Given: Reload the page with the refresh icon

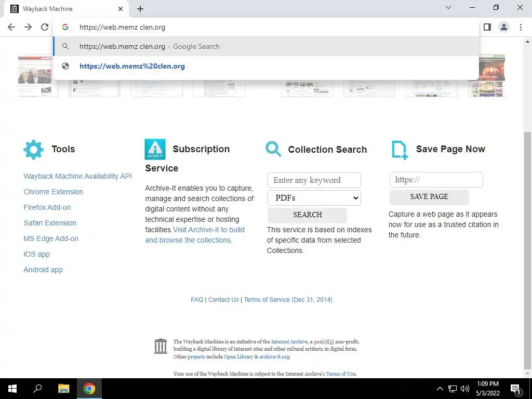Looking at the screenshot, I should [x=45, y=27].
